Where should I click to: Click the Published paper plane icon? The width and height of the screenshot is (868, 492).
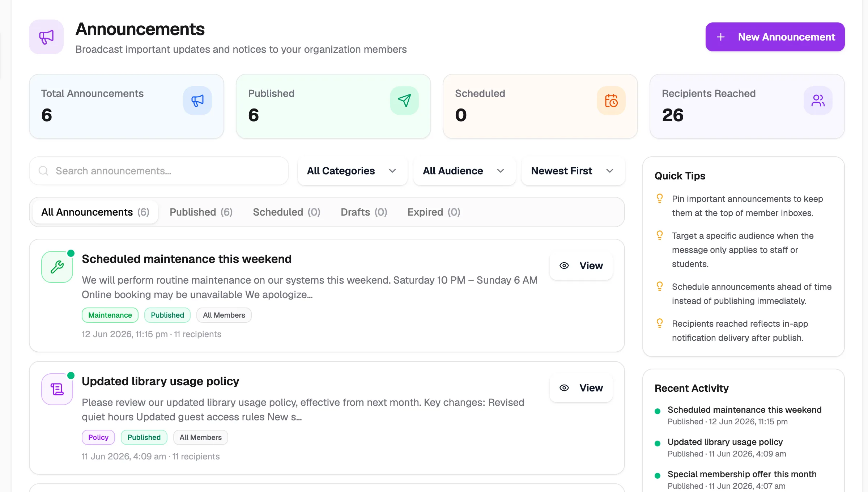404,101
